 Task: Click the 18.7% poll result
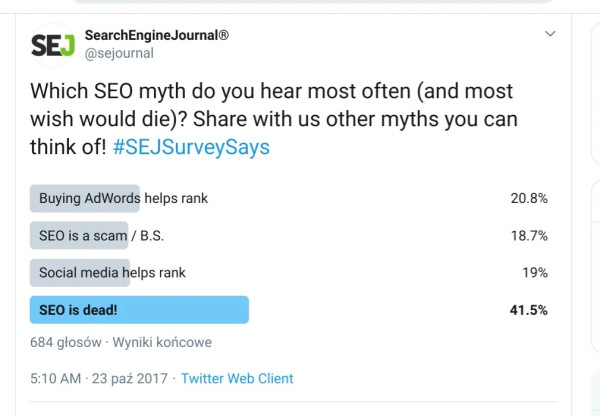(x=529, y=235)
